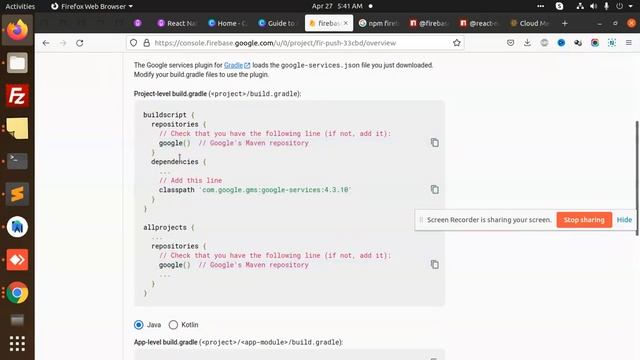Viewport: 640px width, 360px height.
Task: Copy the allprojects google() repository line
Action: tap(435, 264)
